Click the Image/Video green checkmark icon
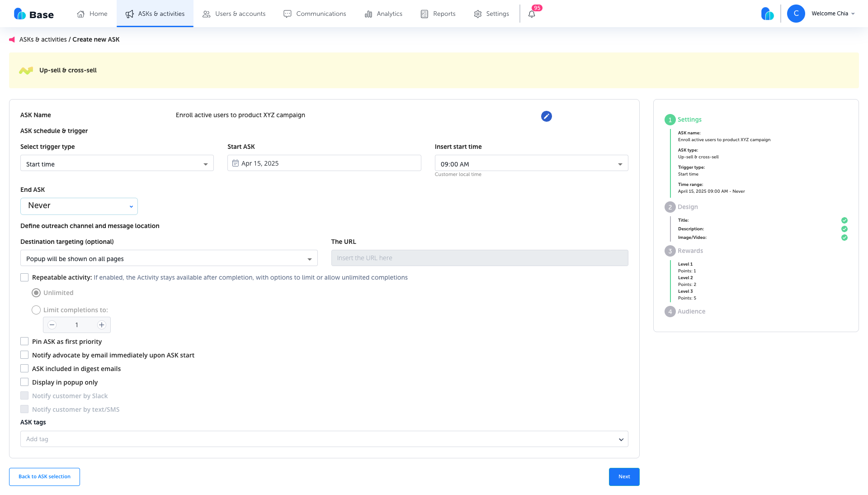Viewport: 868px width, 495px height. point(844,238)
